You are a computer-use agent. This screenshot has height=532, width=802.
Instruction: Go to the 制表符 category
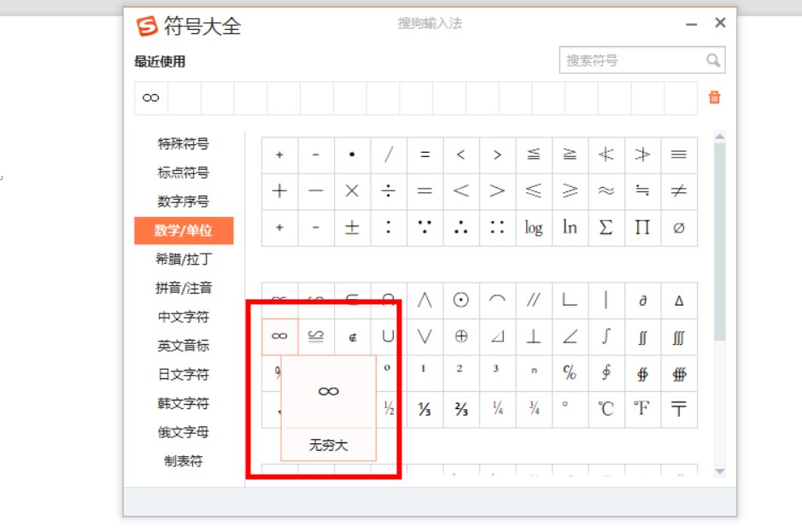pos(183,461)
